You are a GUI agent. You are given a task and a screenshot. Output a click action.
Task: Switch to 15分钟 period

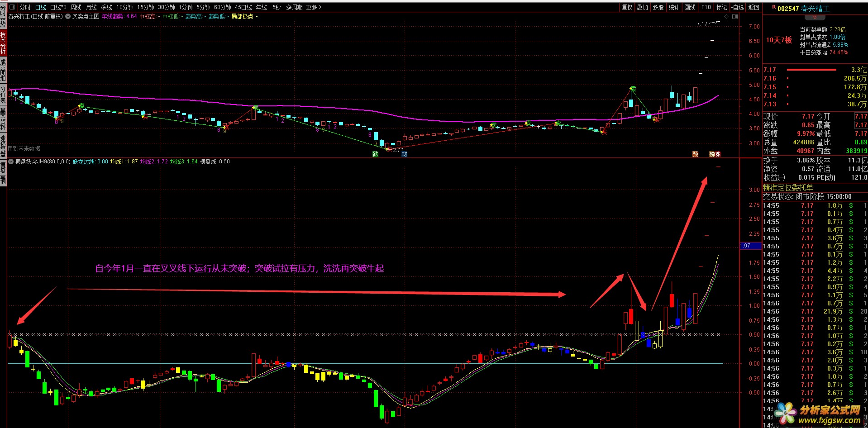tap(146, 7)
